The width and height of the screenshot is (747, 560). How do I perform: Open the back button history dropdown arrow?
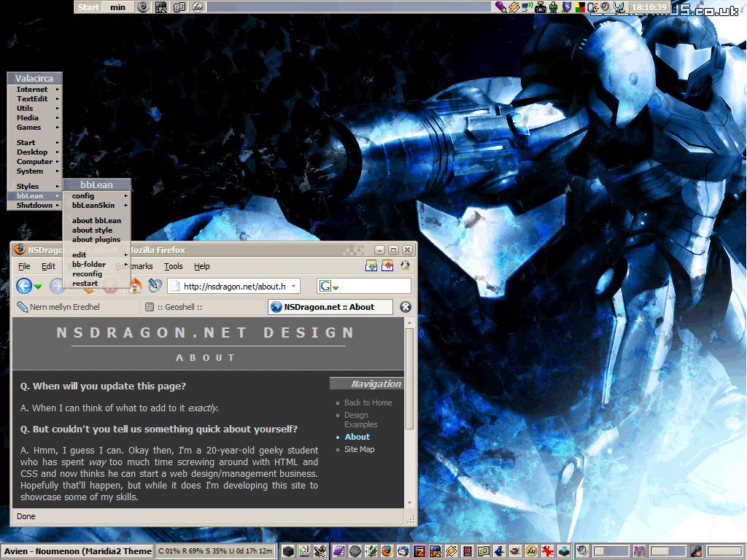[38, 287]
